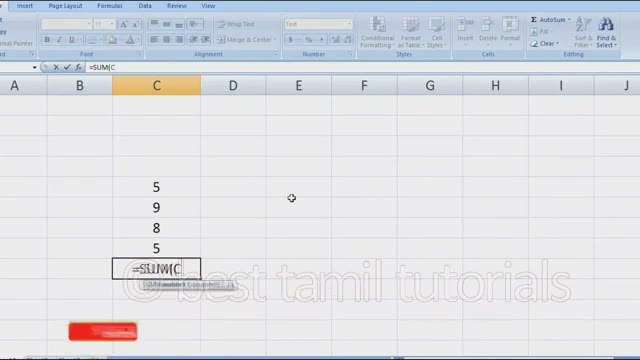The image size is (640, 360).
Task: Click the Increase Font Size icon
Action: click(x=123, y=24)
